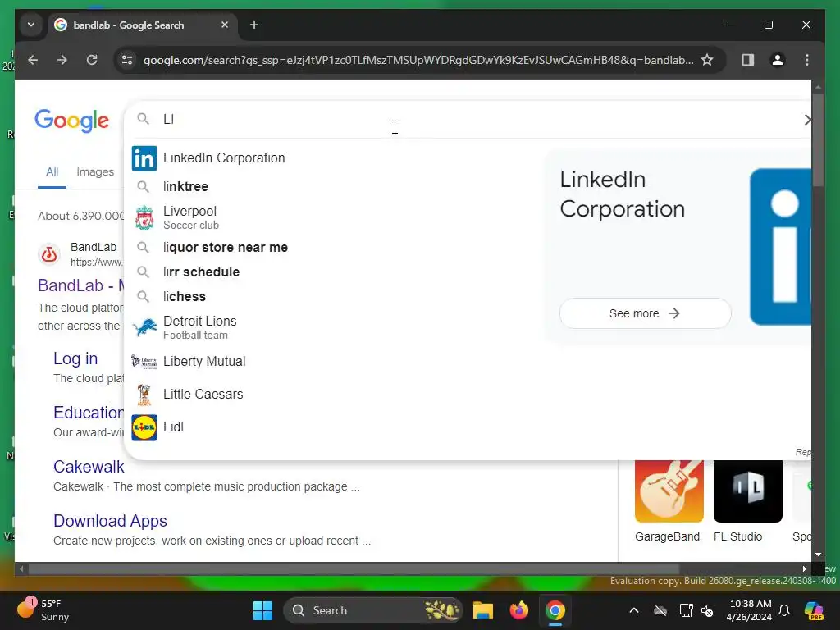Click the FL Studio thumbnail
840x630 pixels.
(748, 491)
